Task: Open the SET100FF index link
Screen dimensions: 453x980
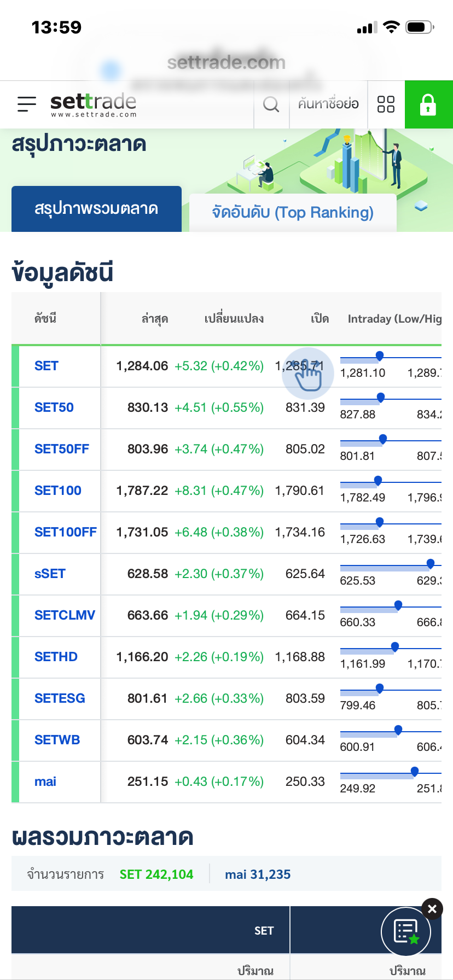Action: tap(65, 532)
